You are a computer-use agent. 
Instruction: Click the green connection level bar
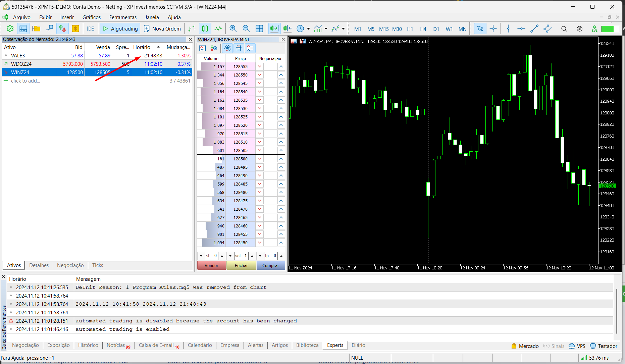[x=610, y=29]
